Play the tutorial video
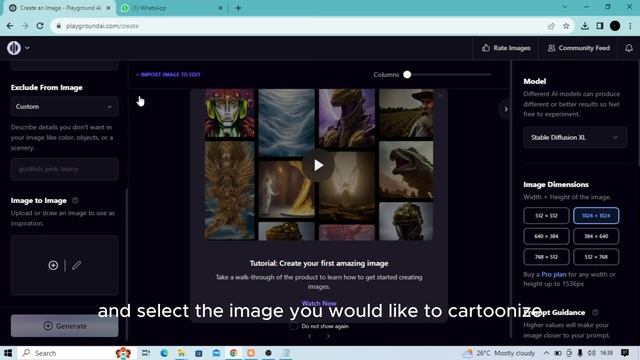640x360 pixels. [x=318, y=165]
